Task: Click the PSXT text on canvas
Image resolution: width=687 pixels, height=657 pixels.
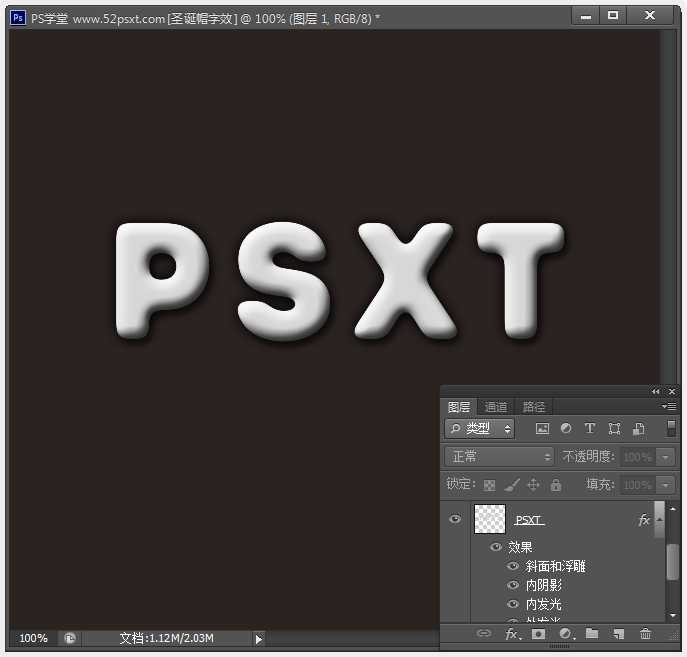Action: tap(340, 280)
